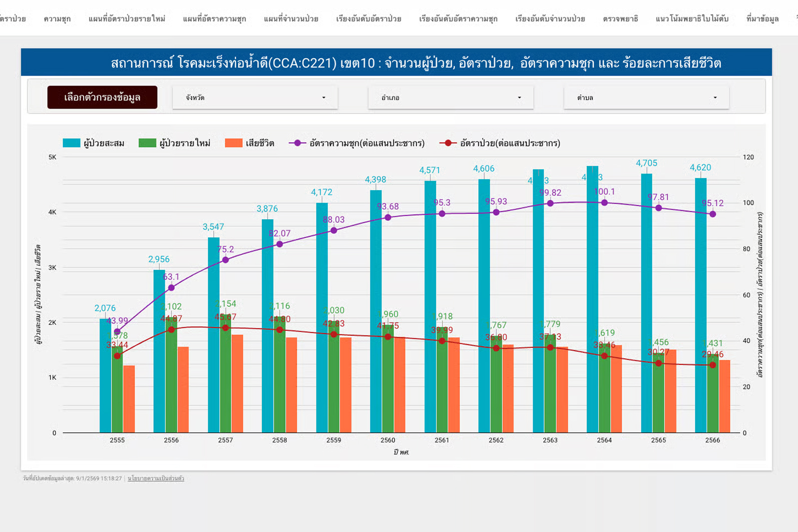The height and width of the screenshot is (532, 798).
Task: Select the purple 100.1 data point for 2564
Action: [x=604, y=203]
